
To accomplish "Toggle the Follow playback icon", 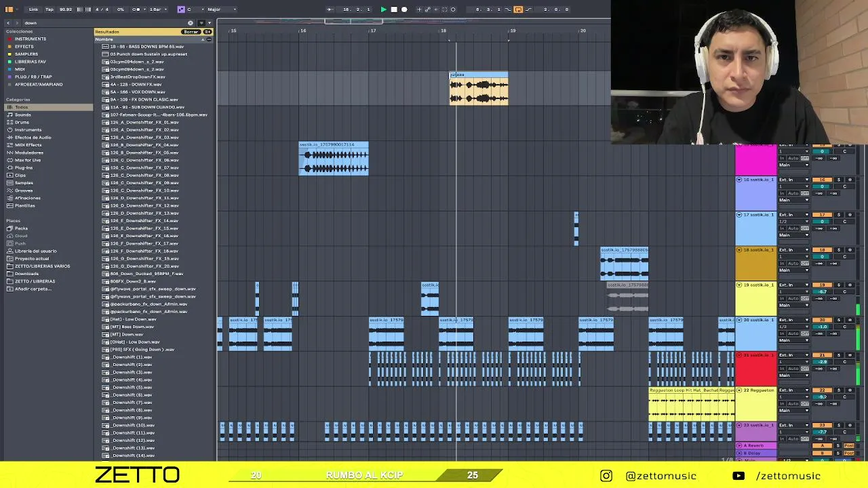I will [330, 9].
